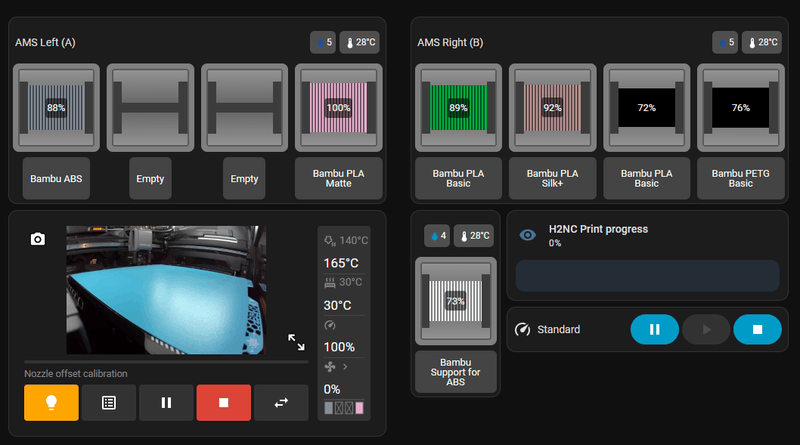
Task: Select the black 72% PLA Basic spool
Action: tap(646, 108)
